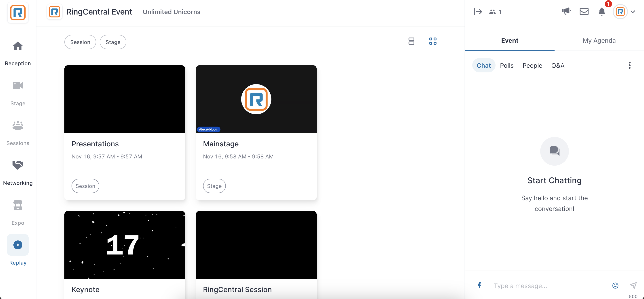Image resolution: width=644 pixels, height=299 pixels.
Task: Select the Chat tab
Action: click(484, 65)
